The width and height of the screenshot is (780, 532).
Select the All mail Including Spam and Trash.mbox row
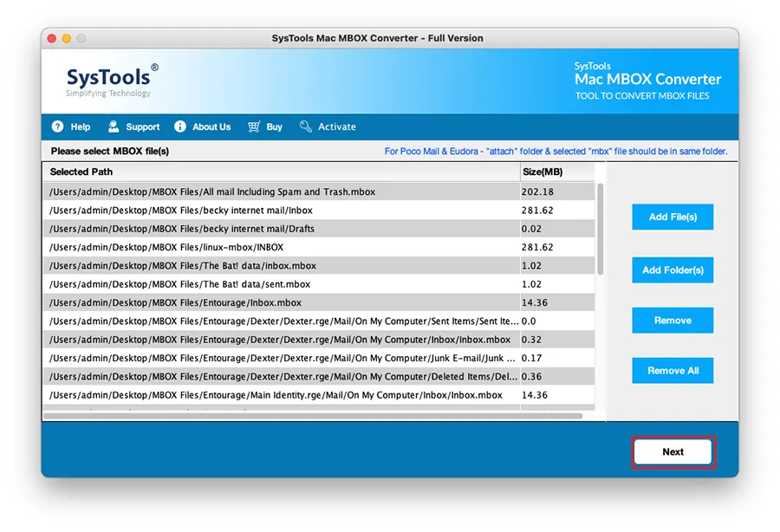(x=319, y=191)
